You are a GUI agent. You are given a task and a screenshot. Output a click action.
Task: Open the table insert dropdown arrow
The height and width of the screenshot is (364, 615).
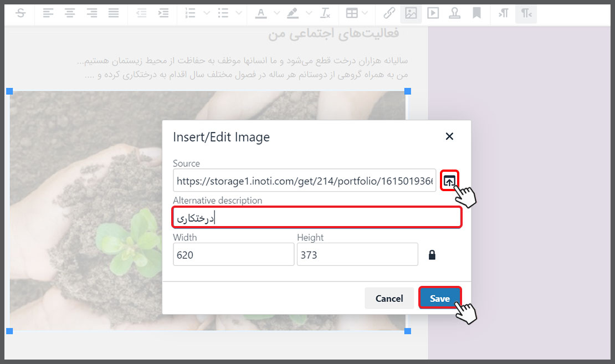[x=365, y=13]
